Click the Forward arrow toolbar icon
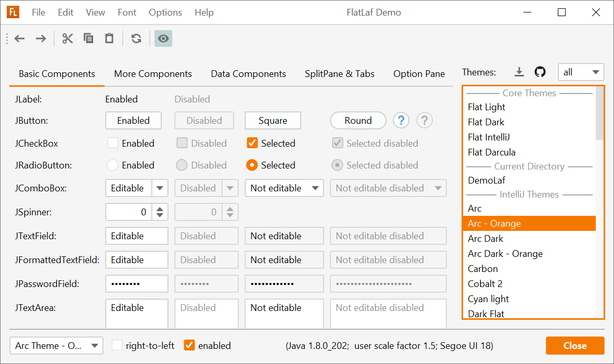 click(41, 38)
